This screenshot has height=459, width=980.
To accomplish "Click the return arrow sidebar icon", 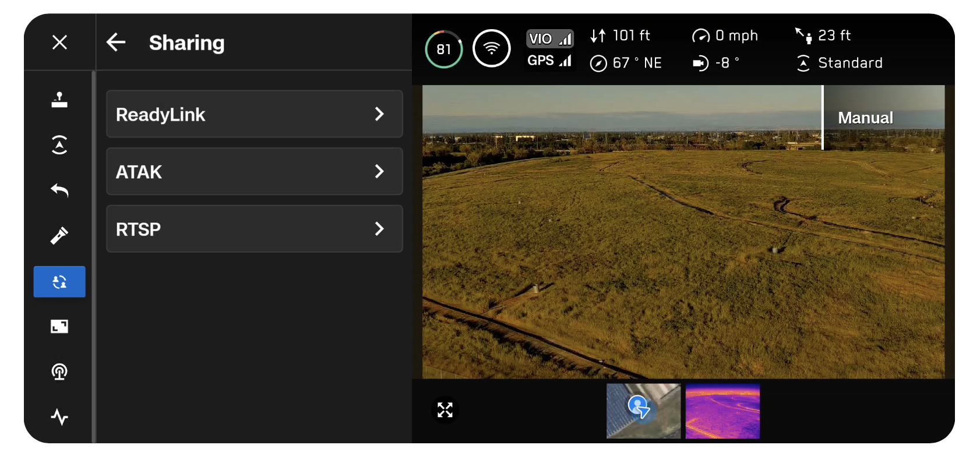I will [x=59, y=190].
